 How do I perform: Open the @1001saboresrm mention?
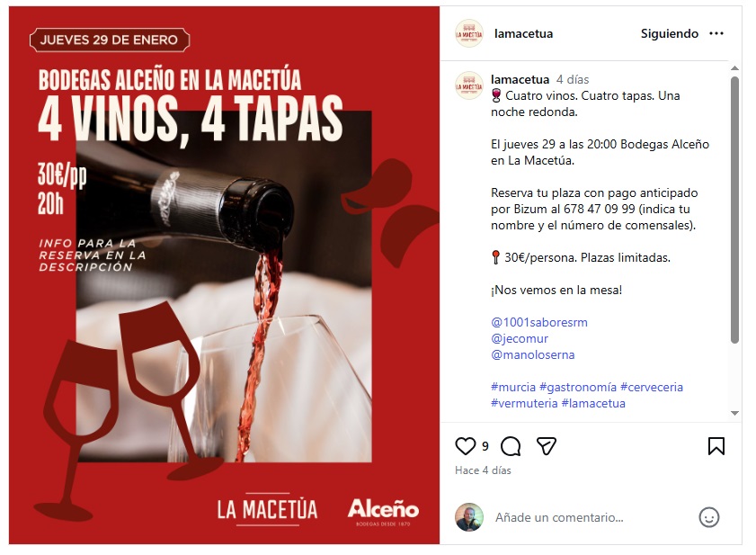[x=539, y=322]
